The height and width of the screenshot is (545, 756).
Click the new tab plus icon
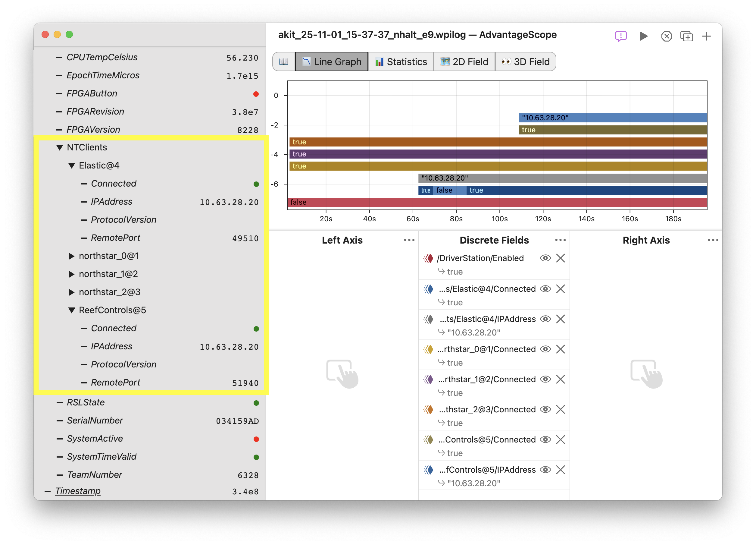pos(707,36)
